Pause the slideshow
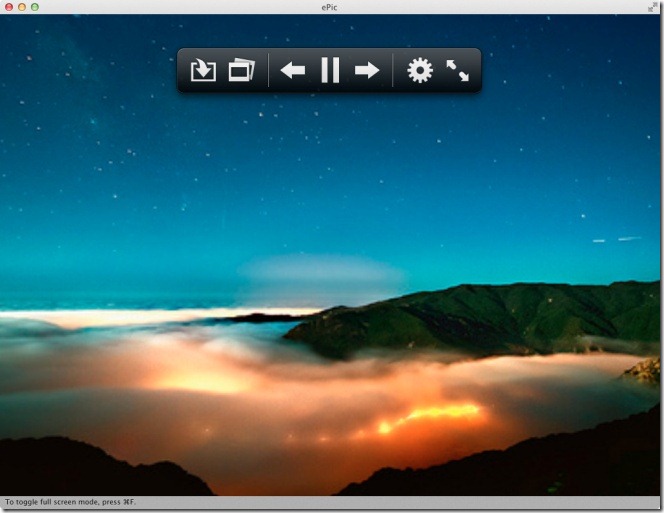The width and height of the screenshot is (664, 513). (330, 70)
